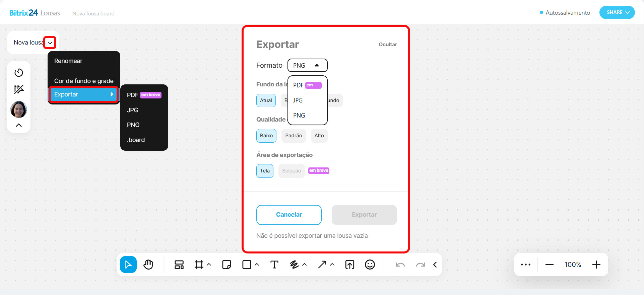Click the upload file icon
This screenshot has width=644, height=295.
[349, 265]
